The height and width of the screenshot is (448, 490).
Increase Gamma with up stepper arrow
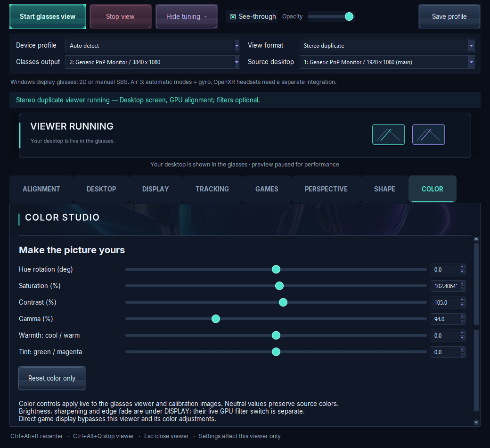pos(462,316)
